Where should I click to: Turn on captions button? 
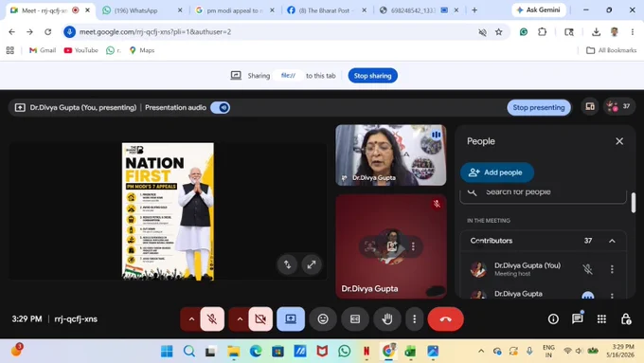click(355, 319)
